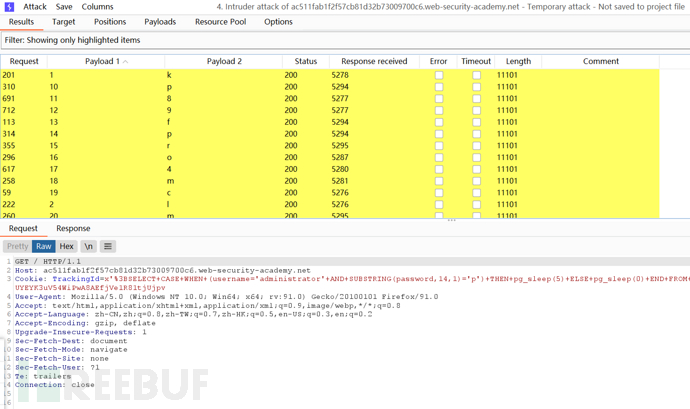This screenshot has width=690, height=409.
Task: Switch to the Resource Pool tab
Action: 220,22
